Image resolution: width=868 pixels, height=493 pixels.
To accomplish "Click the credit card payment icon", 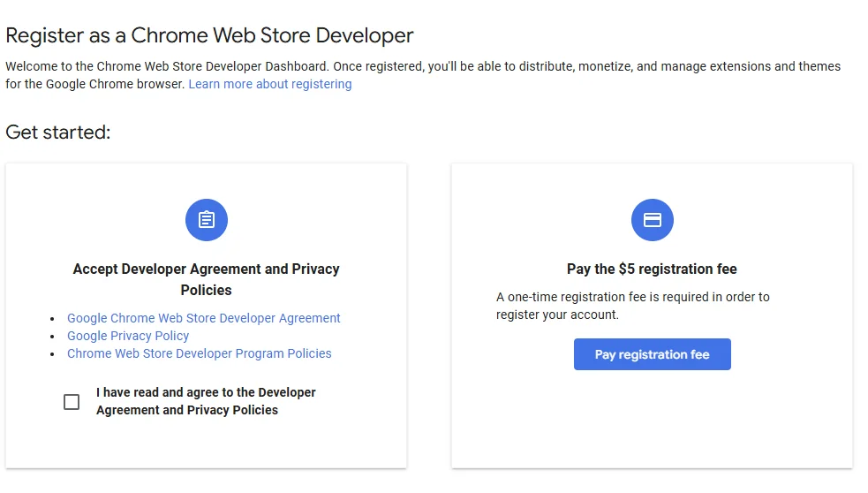I will tap(653, 220).
